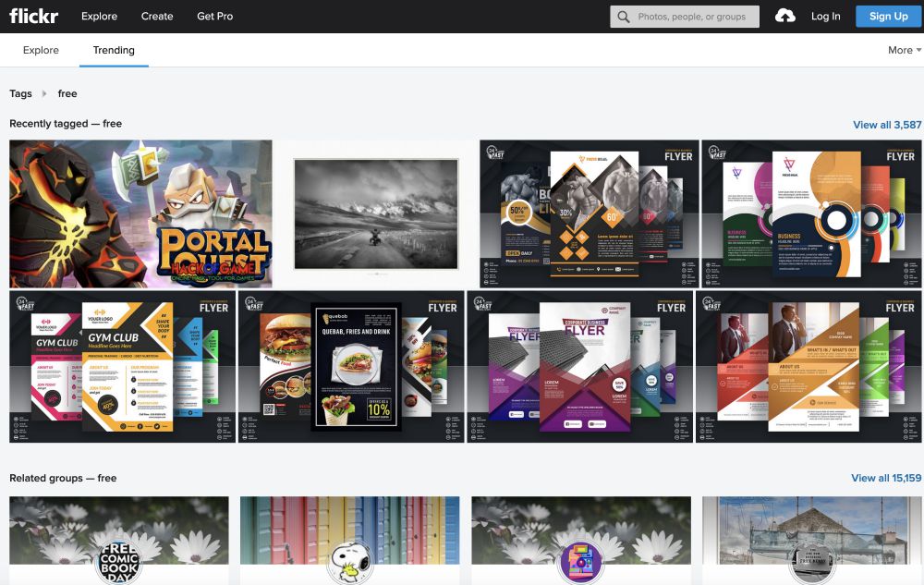Screen dimensions: 924x585
Task: Open the Create menu item
Action: click(157, 16)
